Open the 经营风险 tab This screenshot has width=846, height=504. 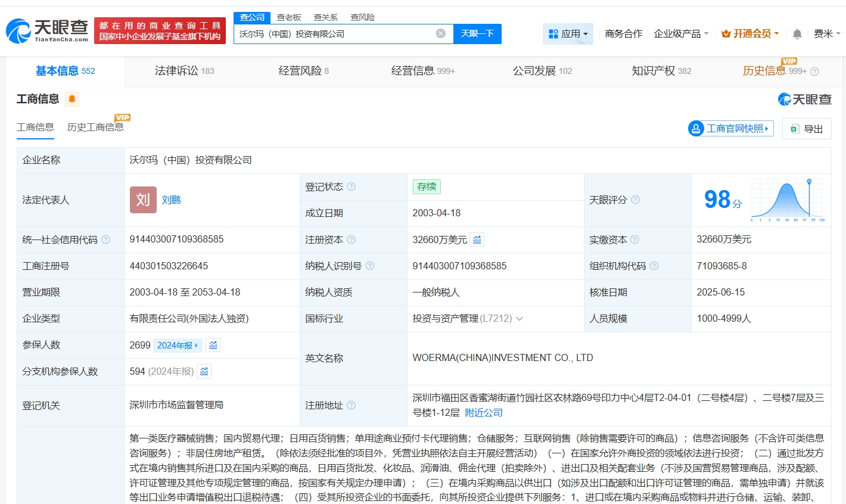[x=304, y=71]
